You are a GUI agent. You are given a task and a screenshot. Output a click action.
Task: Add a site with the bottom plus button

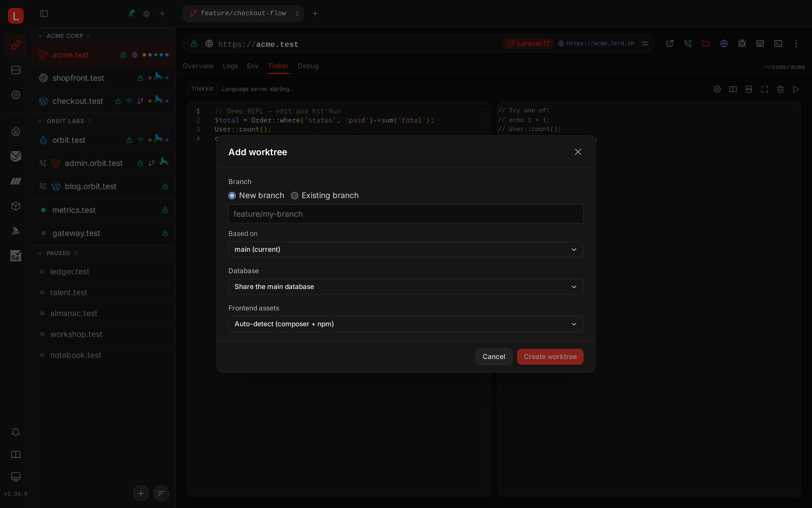click(141, 493)
